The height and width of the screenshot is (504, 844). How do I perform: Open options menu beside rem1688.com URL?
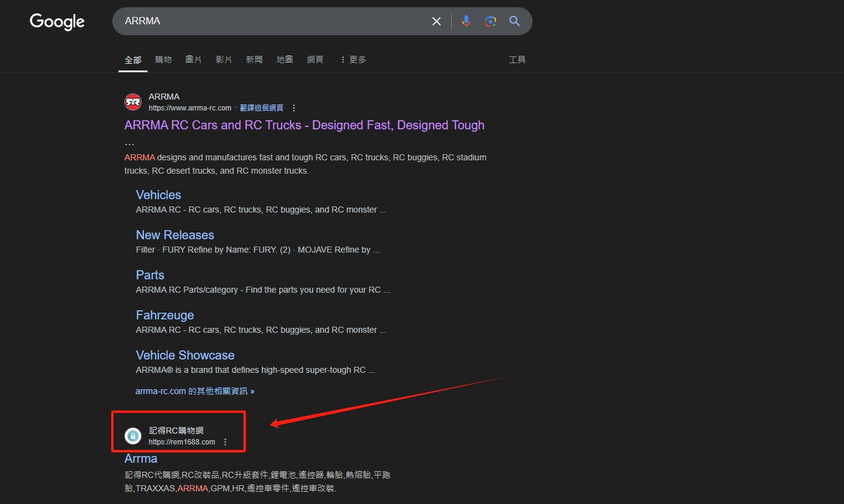click(225, 442)
